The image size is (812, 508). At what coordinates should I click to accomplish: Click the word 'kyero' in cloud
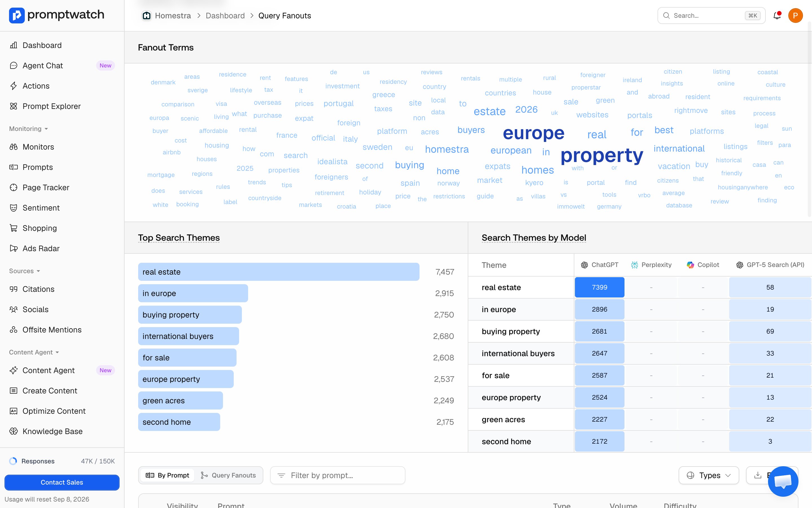tap(534, 183)
